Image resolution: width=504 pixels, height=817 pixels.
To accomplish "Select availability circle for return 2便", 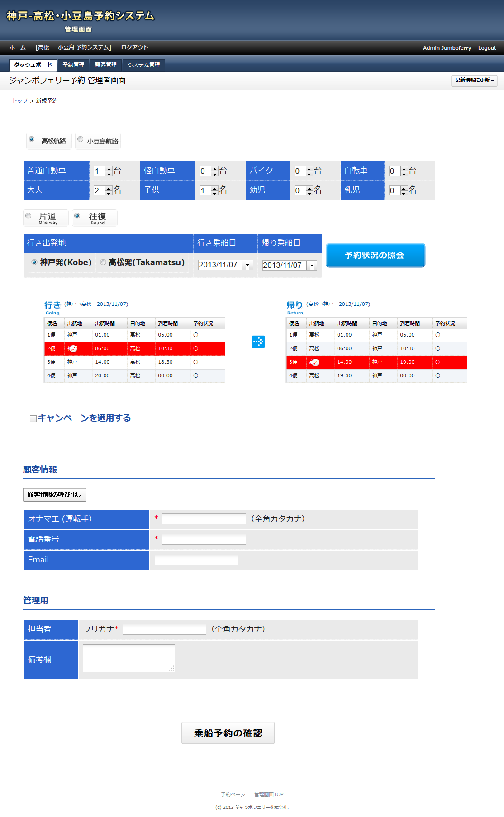I will 437,348.
